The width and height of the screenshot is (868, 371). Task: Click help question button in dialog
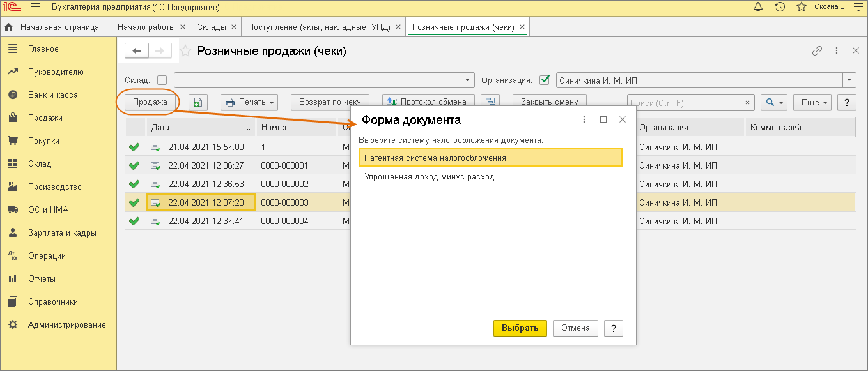(613, 328)
